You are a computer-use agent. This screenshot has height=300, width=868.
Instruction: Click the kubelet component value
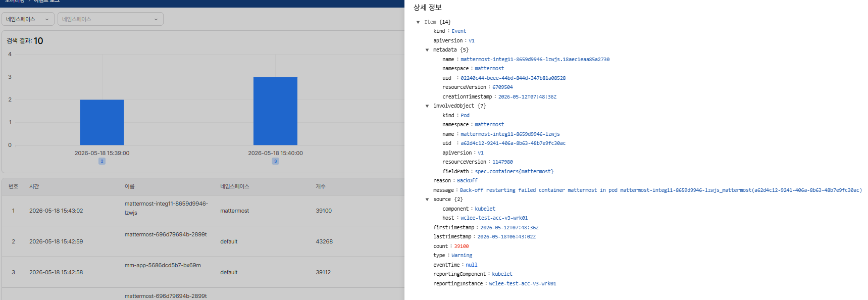(485, 209)
